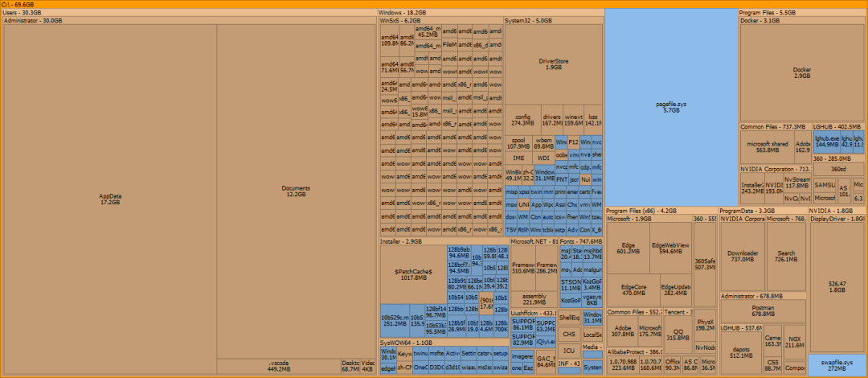
Task: Click the wbem 89.8MB block
Action: coord(543,143)
